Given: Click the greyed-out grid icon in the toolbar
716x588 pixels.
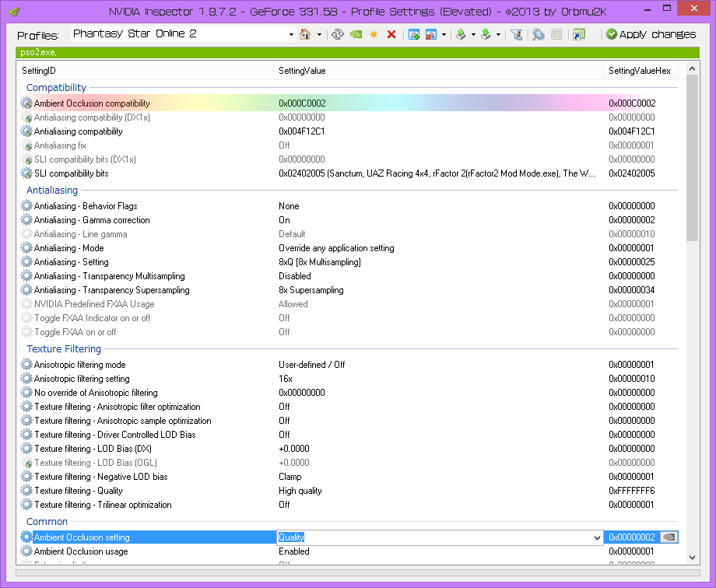Looking at the screenshot, I should (x=556, y=34).
